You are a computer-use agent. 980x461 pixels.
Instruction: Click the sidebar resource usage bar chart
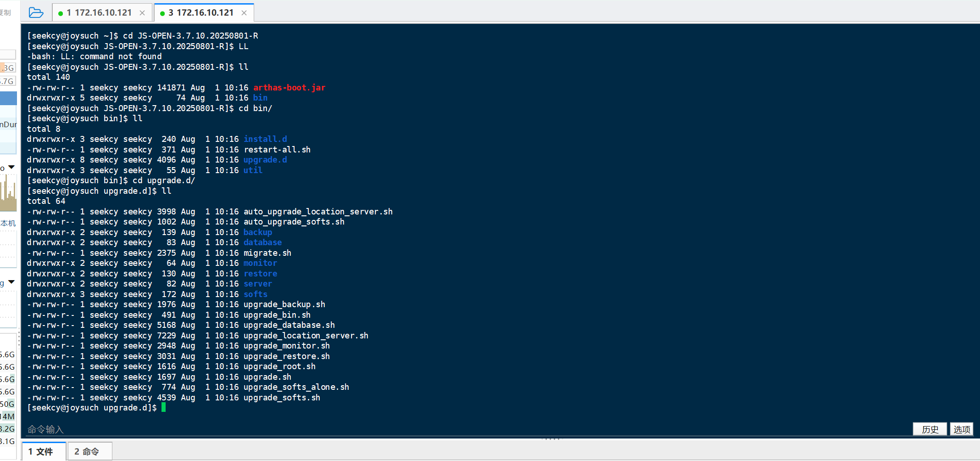click(x=8, y=193)
